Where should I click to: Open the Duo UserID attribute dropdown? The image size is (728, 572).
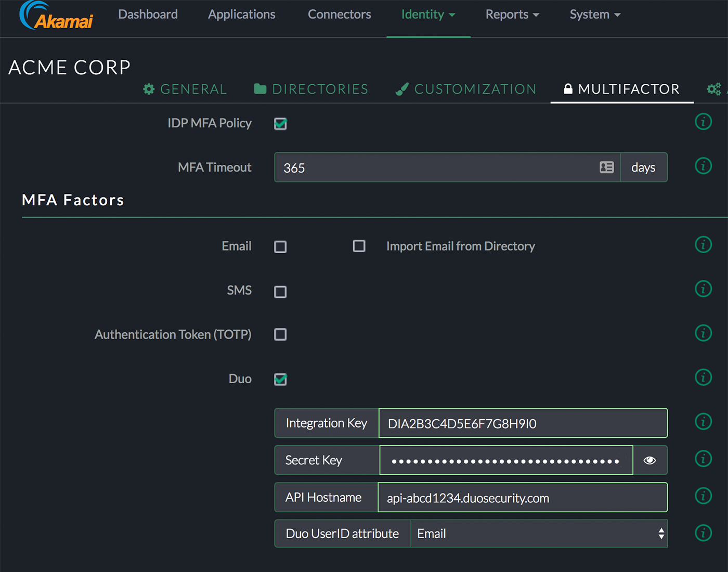coord(539,534)
